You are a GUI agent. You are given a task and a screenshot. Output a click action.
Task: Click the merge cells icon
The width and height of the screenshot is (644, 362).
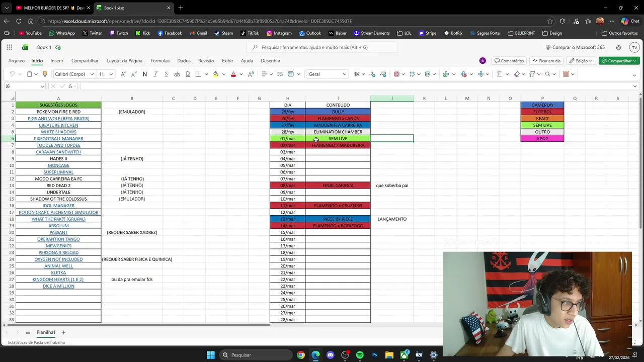pyautogui.click(x=291, y=74)
